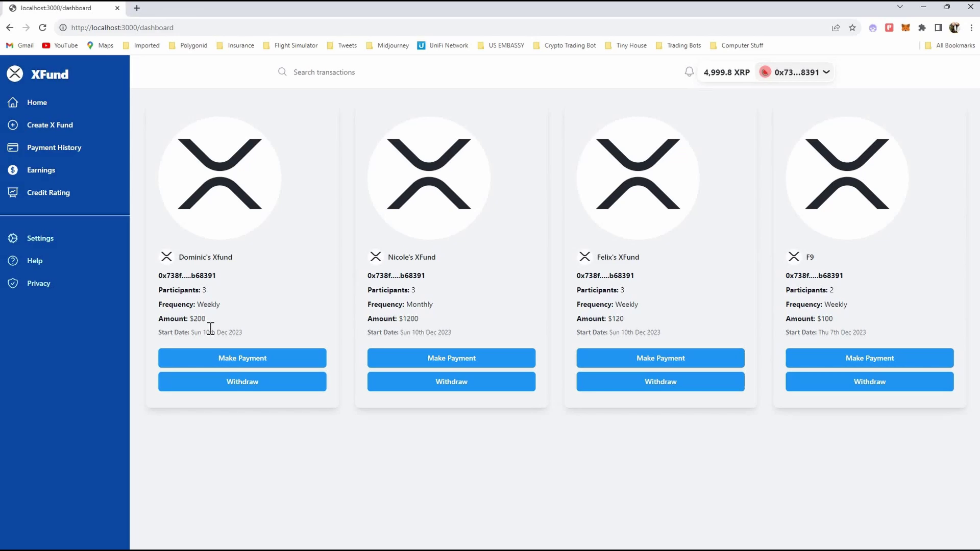
Task: Click the Payment History card icon
Action: point(13,147)
